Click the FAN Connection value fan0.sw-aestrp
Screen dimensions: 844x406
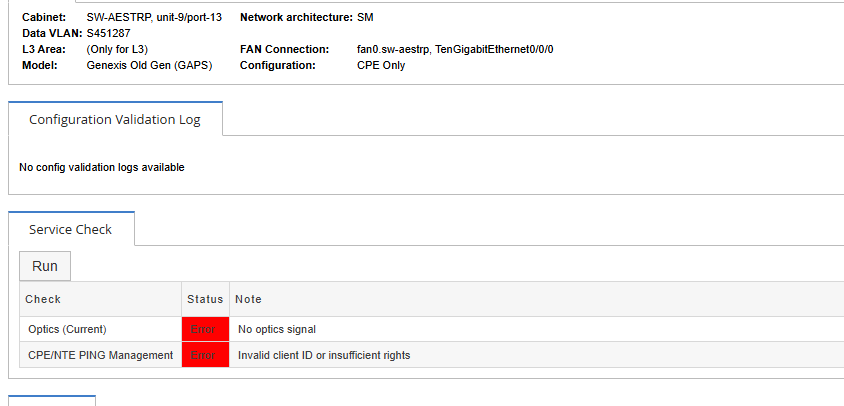tap(455, 49)
